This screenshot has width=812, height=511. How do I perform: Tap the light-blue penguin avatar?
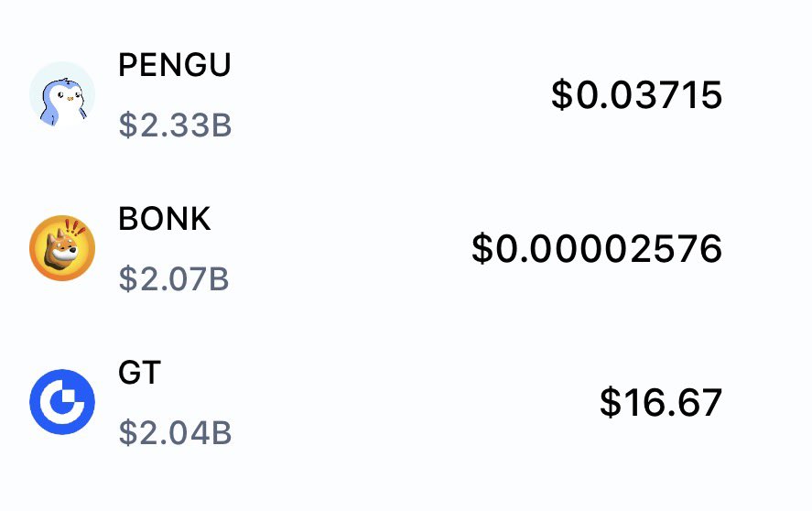coord(62,94)
